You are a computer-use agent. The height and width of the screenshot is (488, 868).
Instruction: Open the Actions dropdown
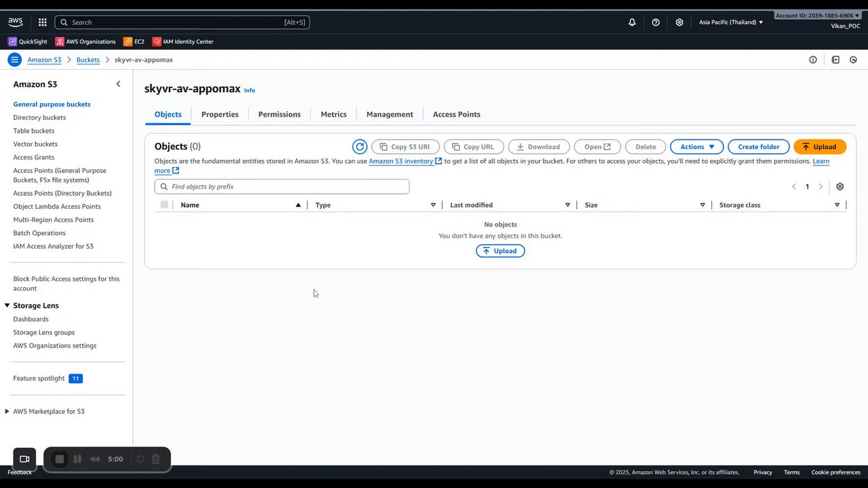[697, 146]
